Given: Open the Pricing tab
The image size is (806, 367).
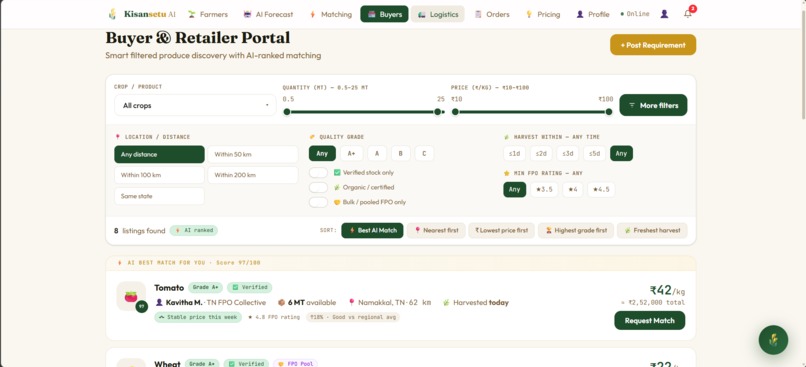Looking at the screenshot, I should coord(542,14).
